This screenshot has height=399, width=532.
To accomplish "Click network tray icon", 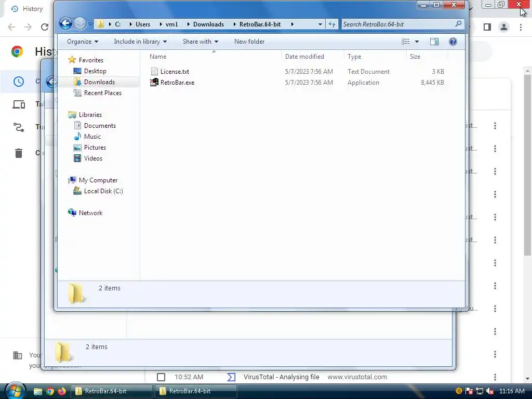I will point(480,391).
